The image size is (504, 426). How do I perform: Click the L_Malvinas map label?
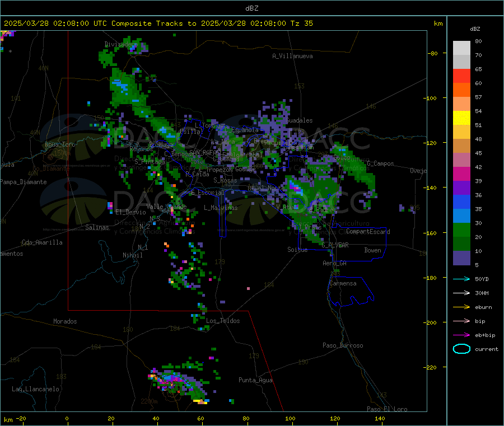point(221,208)
